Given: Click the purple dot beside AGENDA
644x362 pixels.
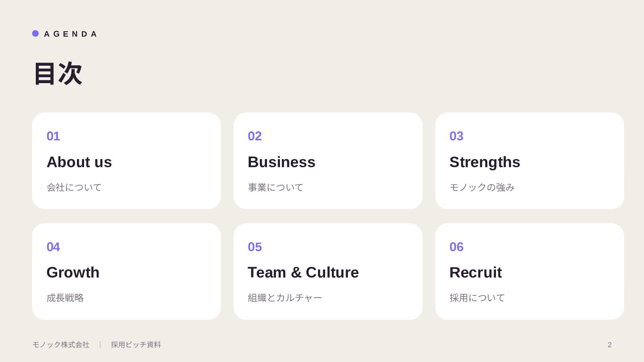Looking at the screenshot, I should pyautogui.click(x=35, y=34).
